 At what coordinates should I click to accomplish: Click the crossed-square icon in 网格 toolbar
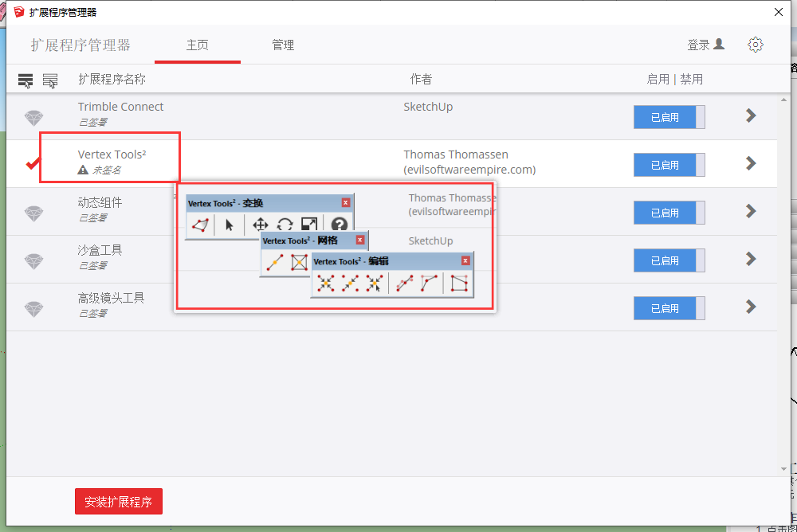(300, 262)
